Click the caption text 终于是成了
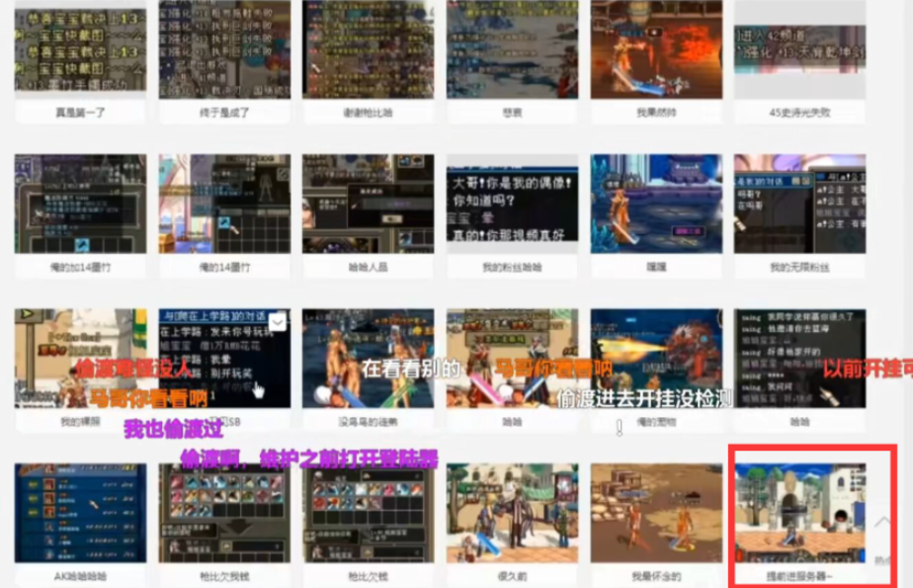913x588 pixels. click(x=224, y=113)
